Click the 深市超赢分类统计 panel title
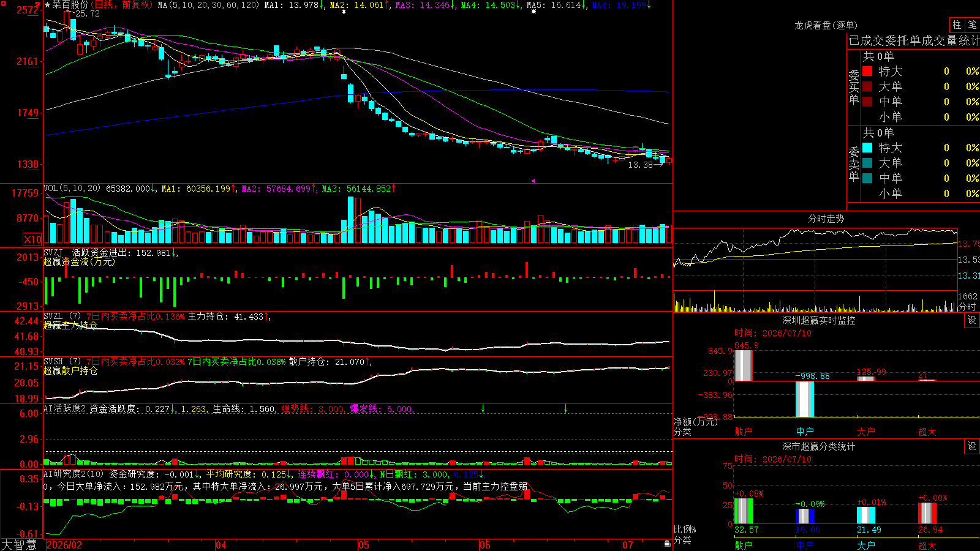 click(x=819, y=446)
